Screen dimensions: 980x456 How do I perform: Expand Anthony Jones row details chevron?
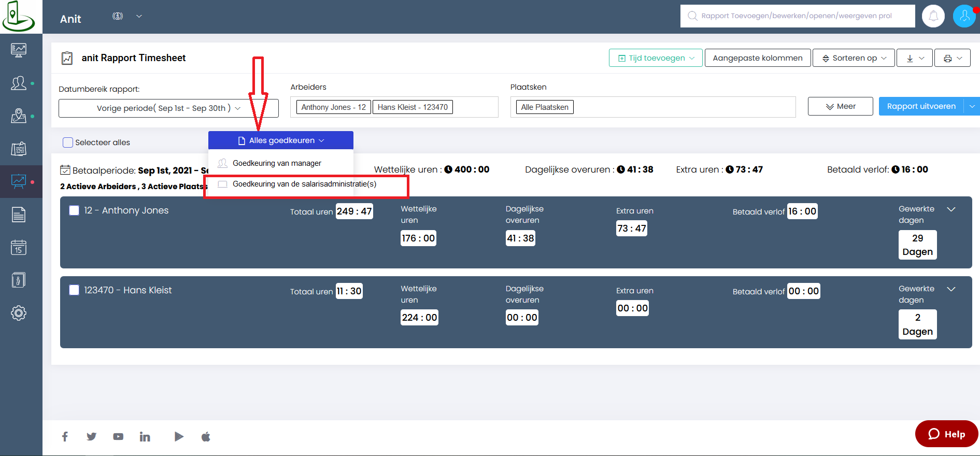[x=951, y=209]
